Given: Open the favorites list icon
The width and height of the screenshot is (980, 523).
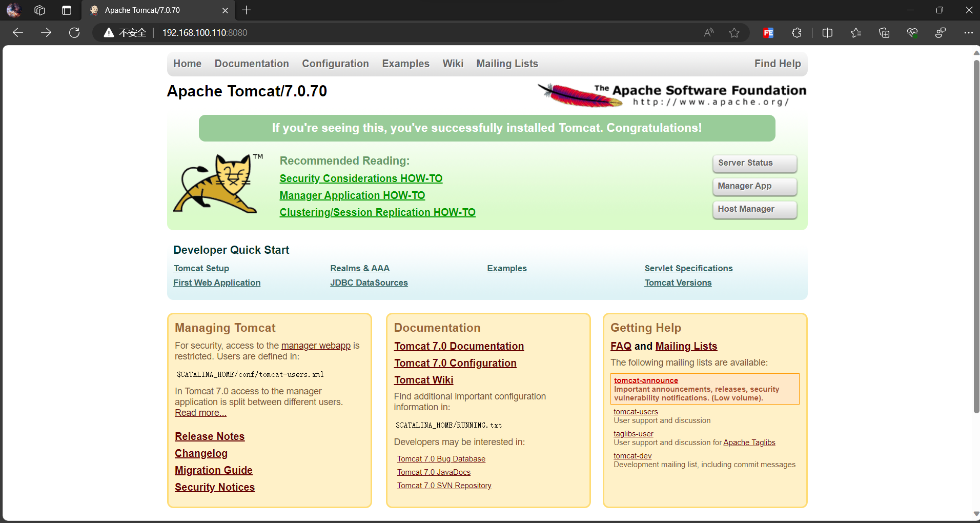Looking at the screenshot, I should (x=855, y=33).
